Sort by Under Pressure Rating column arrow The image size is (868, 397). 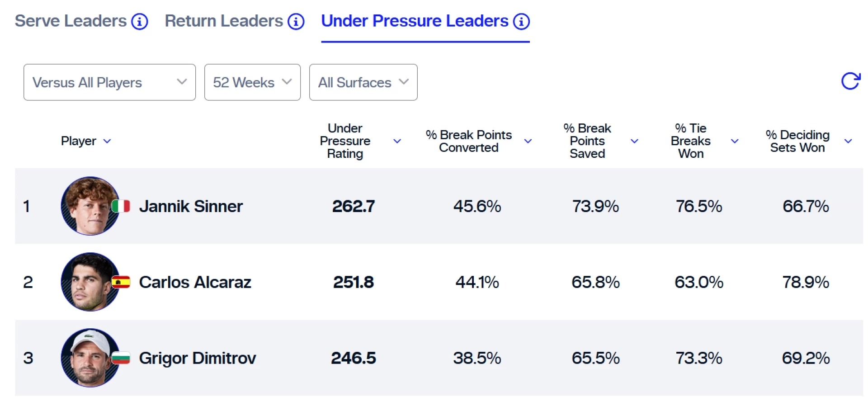tap(397, 141)
